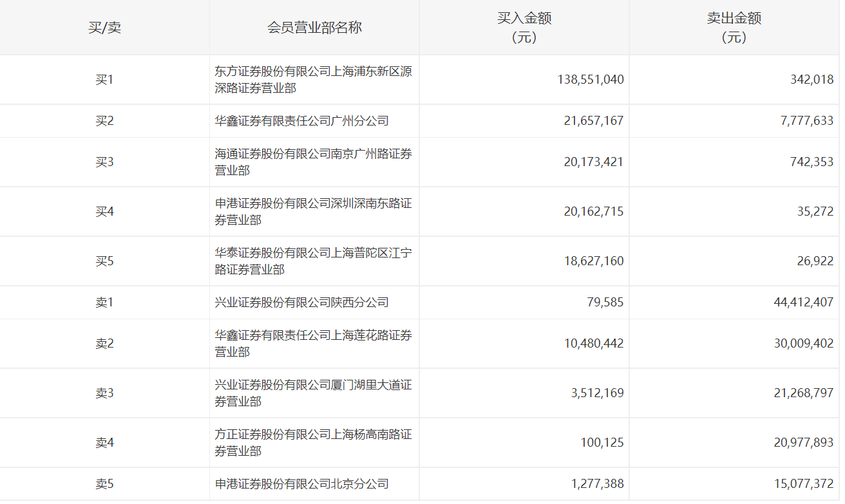Open 东方证券上海浦东新区源深路证券营业部 link

(313, 80)
